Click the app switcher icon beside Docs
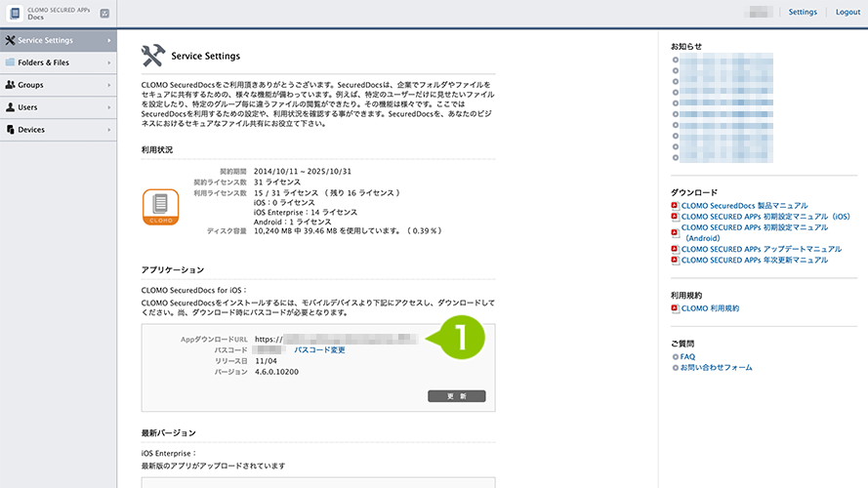This screenshot has height=488, width=868. pyautogui.click(x=104, y=14)
